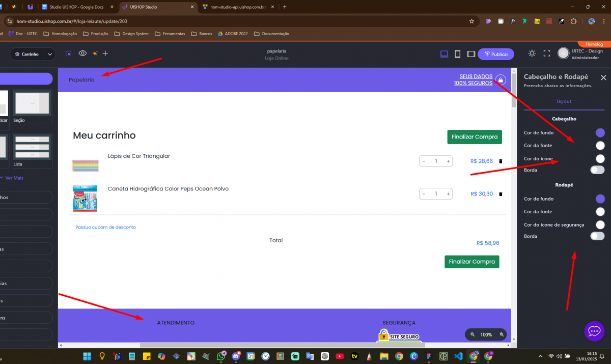The width and height of the screenshot is (611, 364).
Task: Switch to desktop preview mode
Action: point(444,54)
